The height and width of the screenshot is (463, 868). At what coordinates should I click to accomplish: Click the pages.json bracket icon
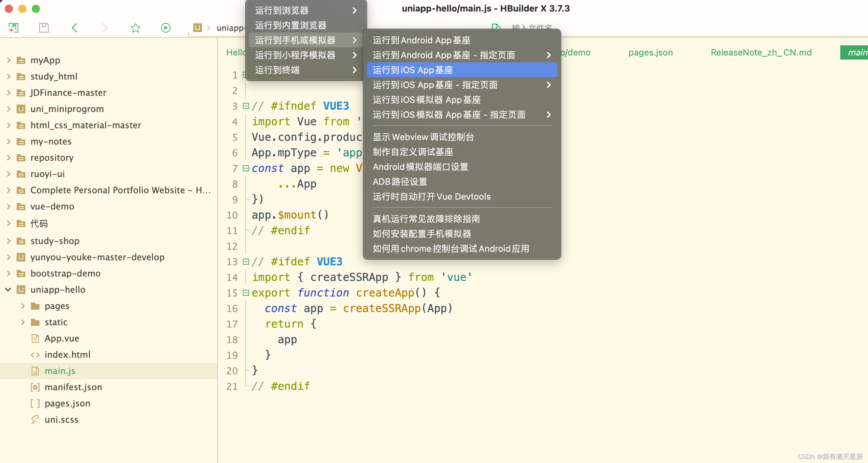pos(35,403)
